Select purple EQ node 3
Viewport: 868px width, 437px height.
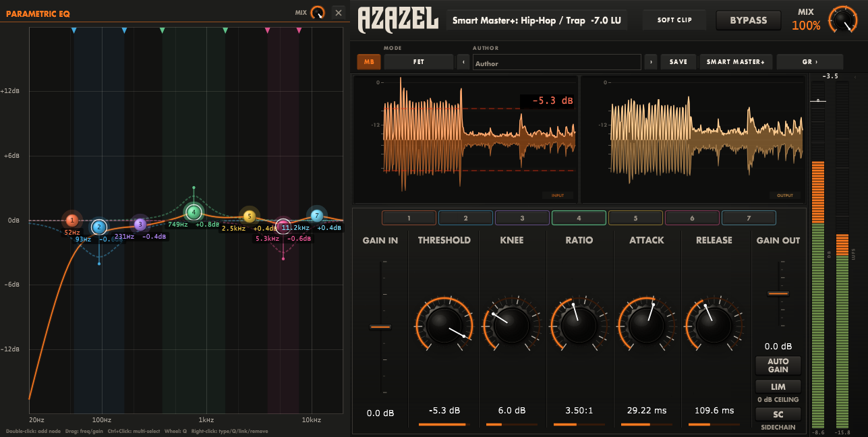tap(140, 224)
